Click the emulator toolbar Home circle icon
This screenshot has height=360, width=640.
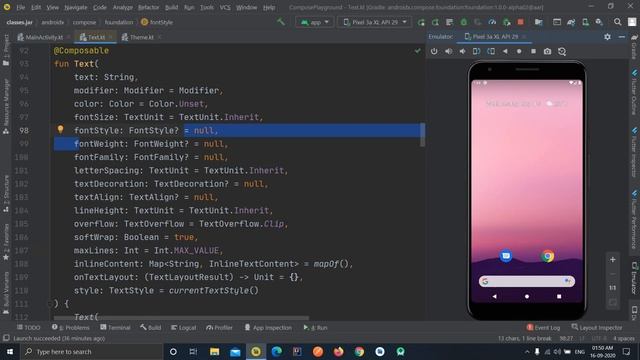pos(519,51)
